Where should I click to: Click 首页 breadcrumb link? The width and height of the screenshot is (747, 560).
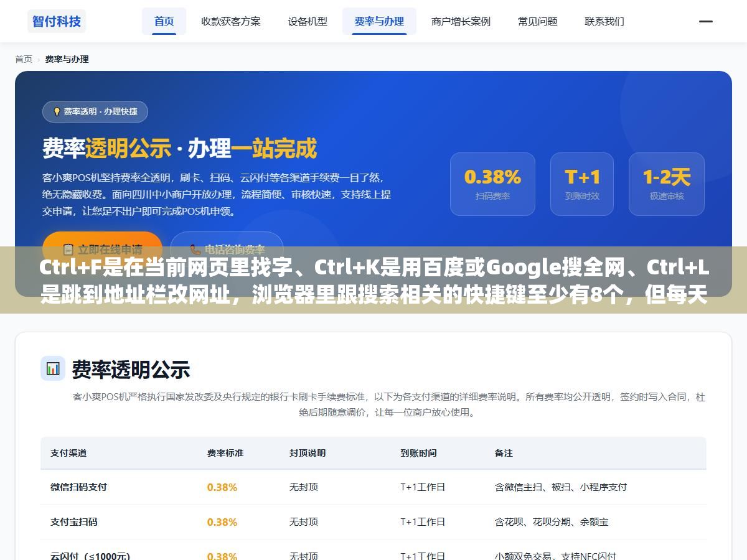24,59
